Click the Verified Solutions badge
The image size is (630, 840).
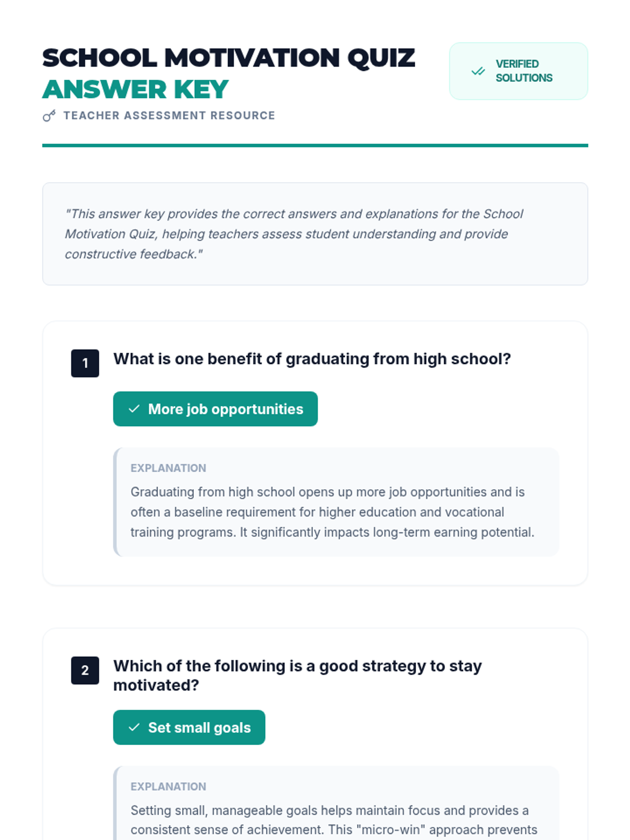518,71
